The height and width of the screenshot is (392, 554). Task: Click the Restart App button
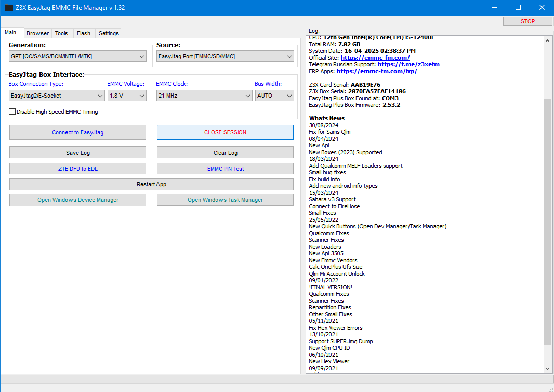pyautogui.click(x=151, y=184)
